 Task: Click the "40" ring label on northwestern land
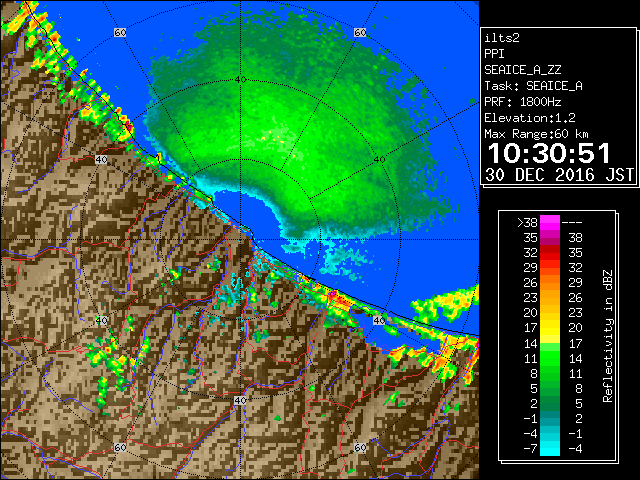[x=101, y=160]
